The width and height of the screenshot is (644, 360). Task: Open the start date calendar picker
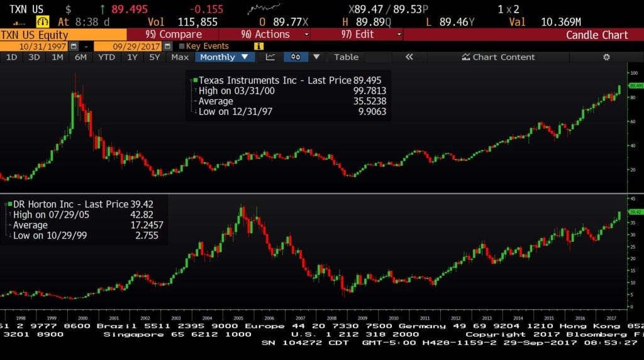(74, 46)
